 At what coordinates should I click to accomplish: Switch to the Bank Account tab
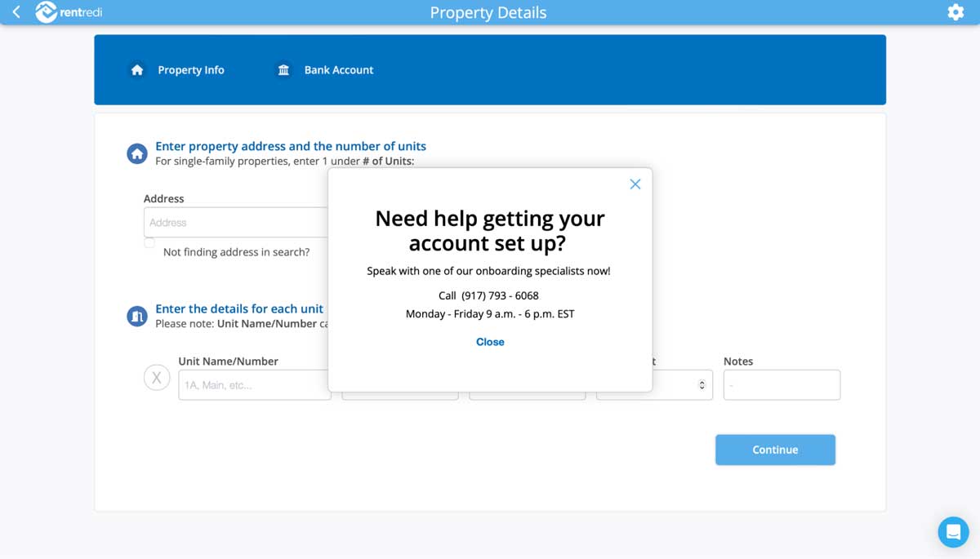click(x=338, y=69)
